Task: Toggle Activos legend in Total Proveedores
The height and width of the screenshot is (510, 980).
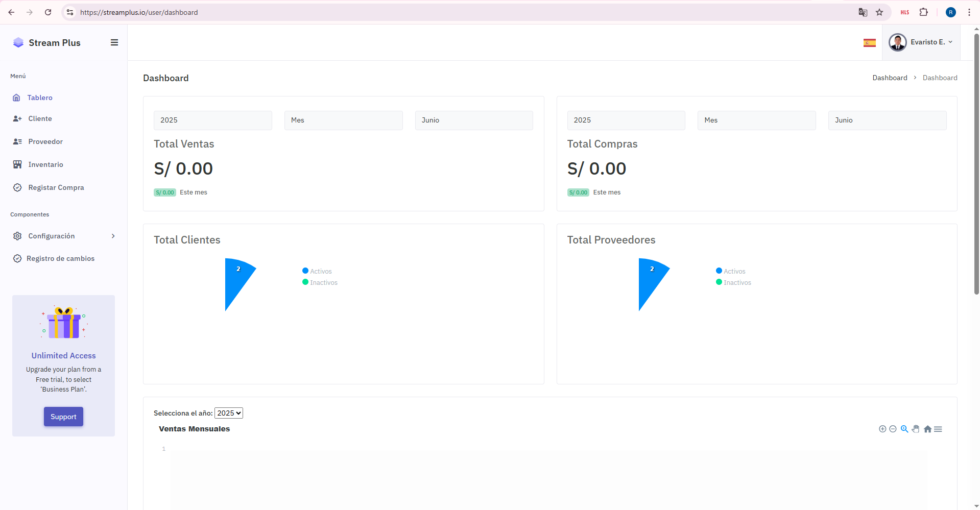Action: [x=731, y=271]
